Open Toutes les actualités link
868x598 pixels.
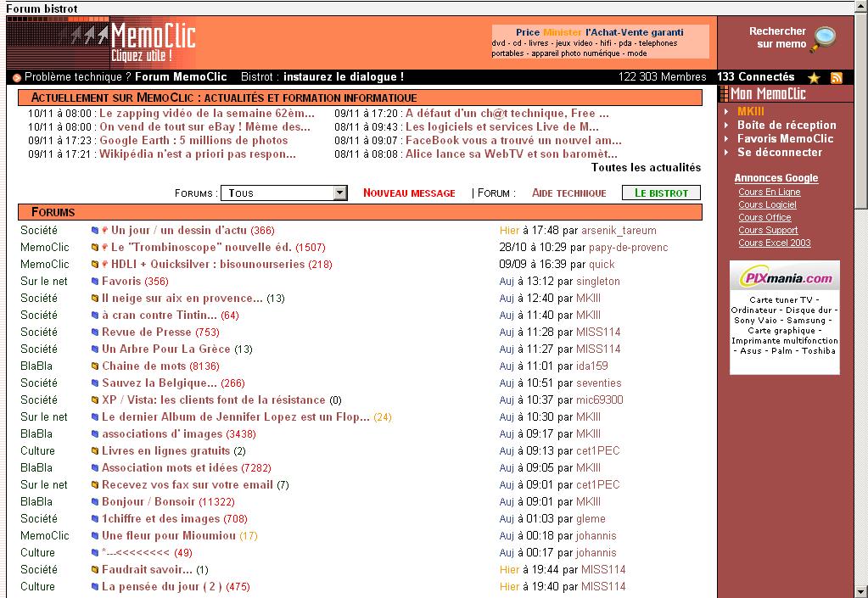coord(646,168)
